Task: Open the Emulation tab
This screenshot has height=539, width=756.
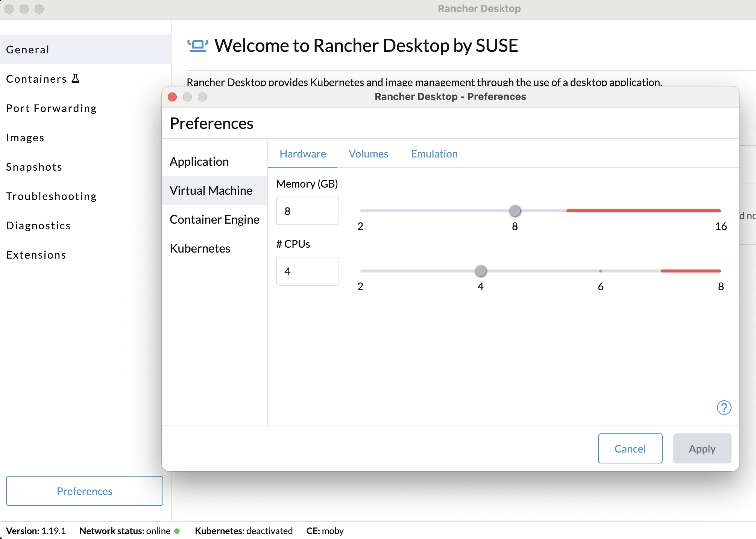Action: tap(434, 154)
